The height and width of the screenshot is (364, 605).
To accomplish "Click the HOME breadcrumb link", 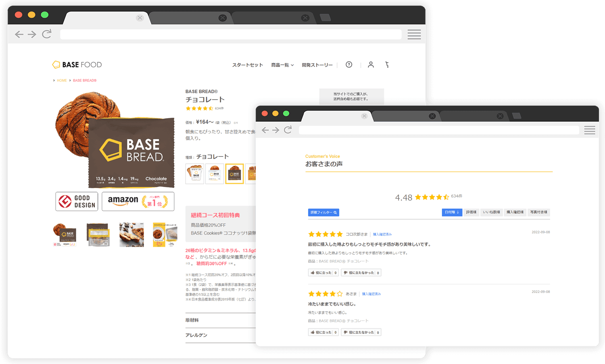I will tap(62, 81).
